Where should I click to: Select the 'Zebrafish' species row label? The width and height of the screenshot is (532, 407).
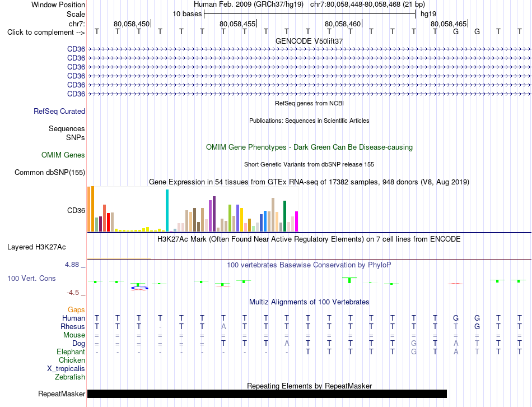point(70,377)
